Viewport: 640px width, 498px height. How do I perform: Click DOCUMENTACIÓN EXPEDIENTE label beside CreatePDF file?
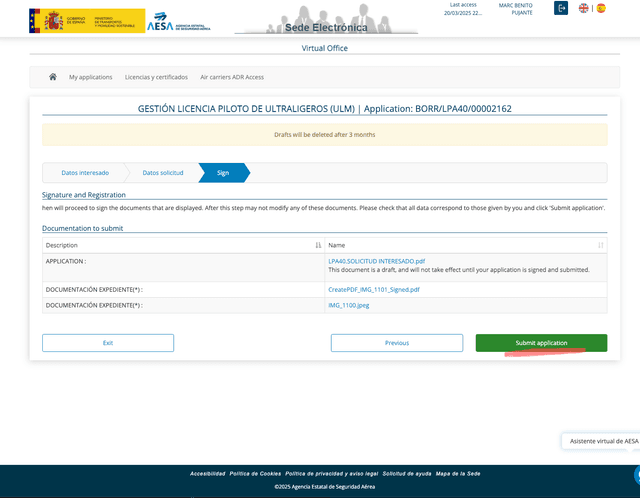click(94, 289)
